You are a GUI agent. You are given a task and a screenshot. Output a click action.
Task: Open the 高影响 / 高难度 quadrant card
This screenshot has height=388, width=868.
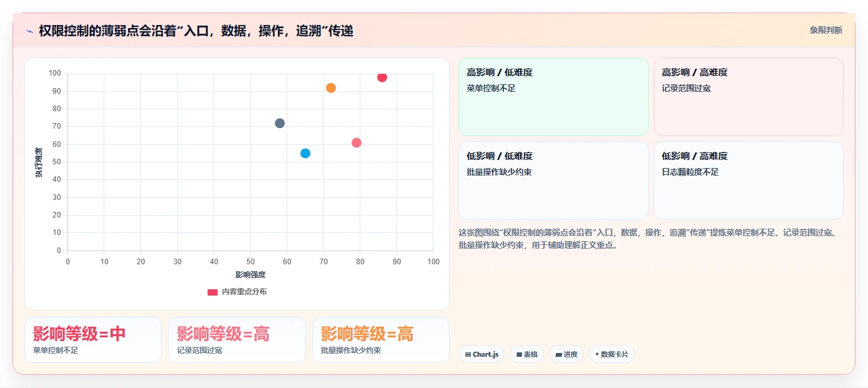749,97
